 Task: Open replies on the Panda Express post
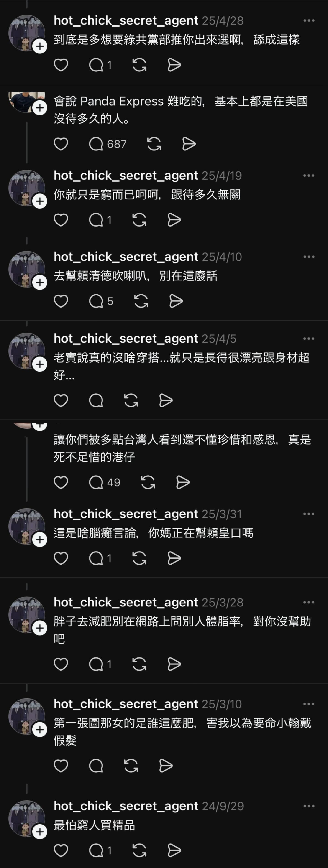(x=108, y=144)
